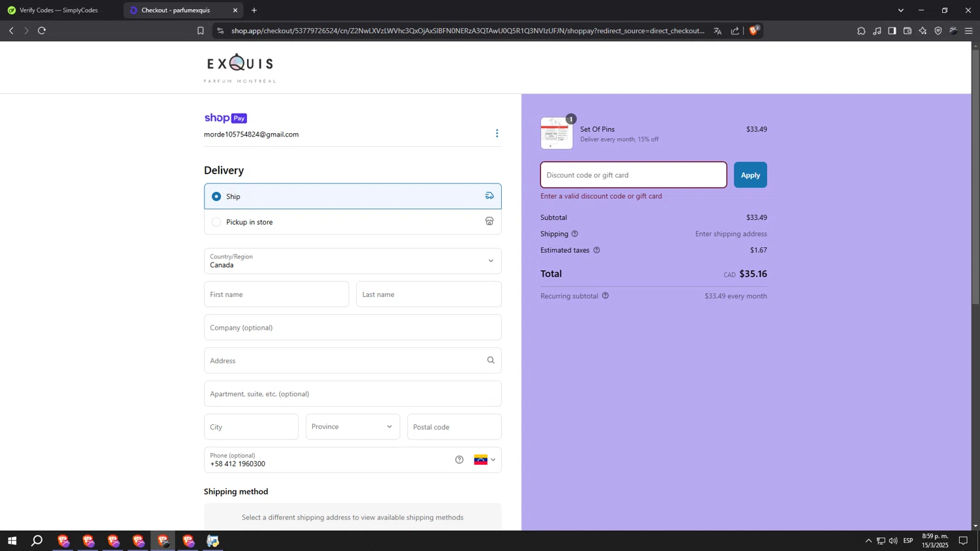Click the page vertical scrollbar

[975, 176]
